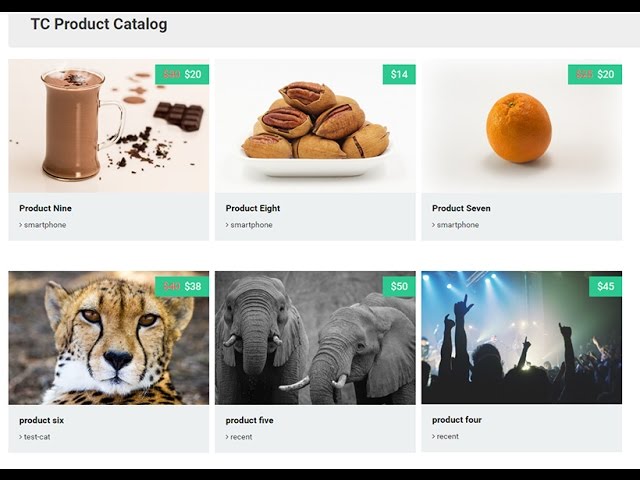Click the $14 price badge
This screenshot has width=640, height=480.
pyautogui.click(x=399, y=74)
